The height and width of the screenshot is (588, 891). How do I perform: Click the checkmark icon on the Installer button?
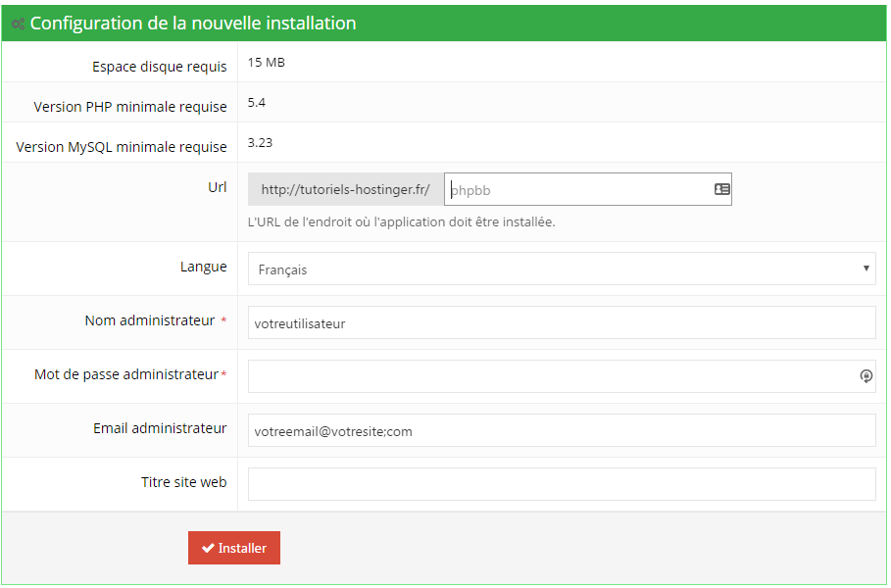point(208,548)
